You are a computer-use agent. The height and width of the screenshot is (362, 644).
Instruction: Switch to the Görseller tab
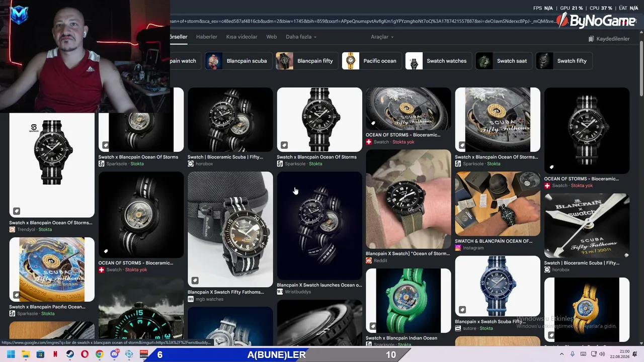pos(178,37)
